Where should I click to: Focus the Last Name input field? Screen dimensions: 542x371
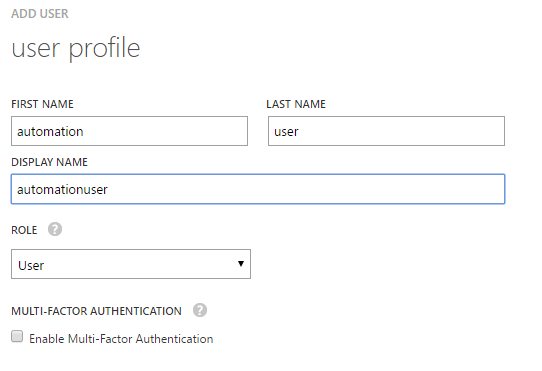click(386, 131)
